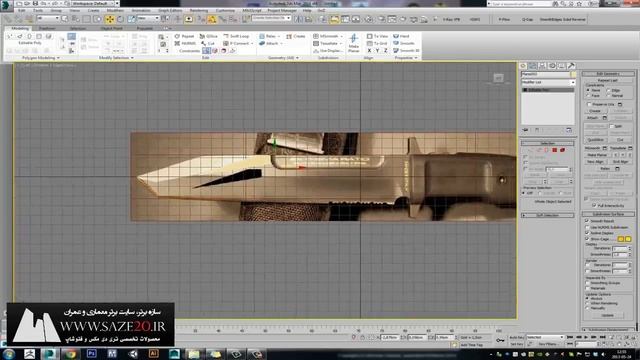
Task: Toggle Separate By Materials checkbox
Action: [587, 288]
